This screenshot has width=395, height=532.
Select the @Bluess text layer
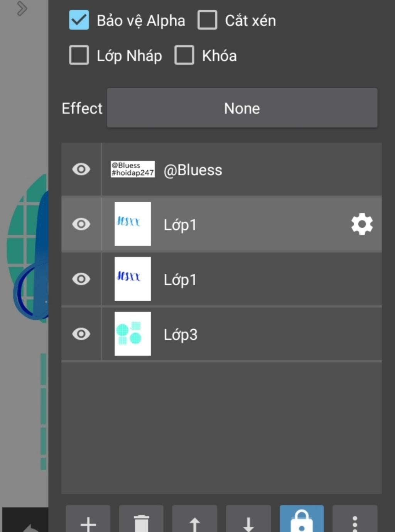click(222, 169)
